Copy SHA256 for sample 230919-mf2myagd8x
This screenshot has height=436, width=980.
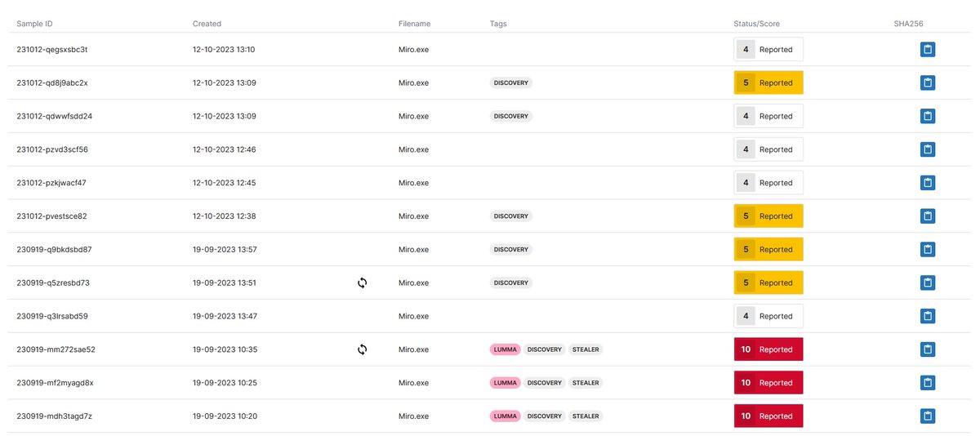coord(927,383)
